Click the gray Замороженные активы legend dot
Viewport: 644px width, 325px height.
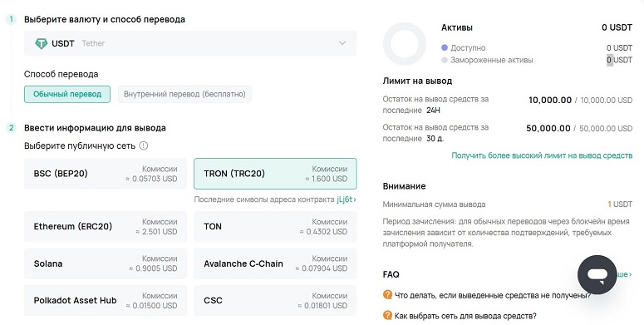pos(444,60)
